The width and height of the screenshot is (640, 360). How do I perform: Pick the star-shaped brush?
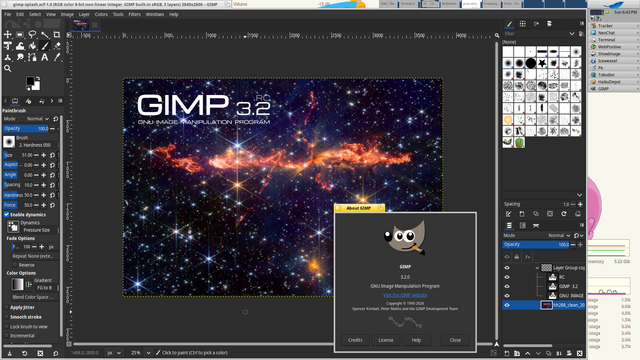[x=542, y=63]
